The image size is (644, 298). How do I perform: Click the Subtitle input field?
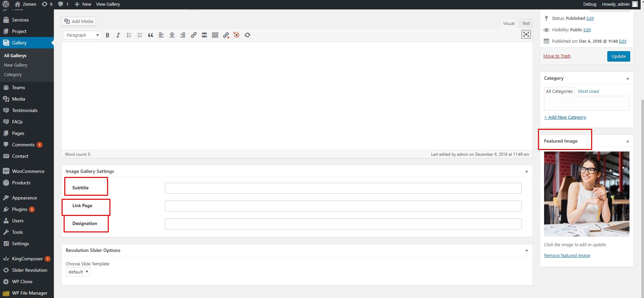pyautogui.click(x=343, y=188)
